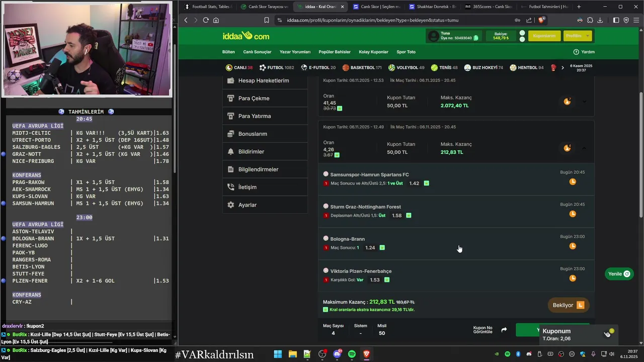This screenshot has height=362, width=644.
Task: Switch to the Futbol Tahminleri browser tab
Action: coord(545,7)
